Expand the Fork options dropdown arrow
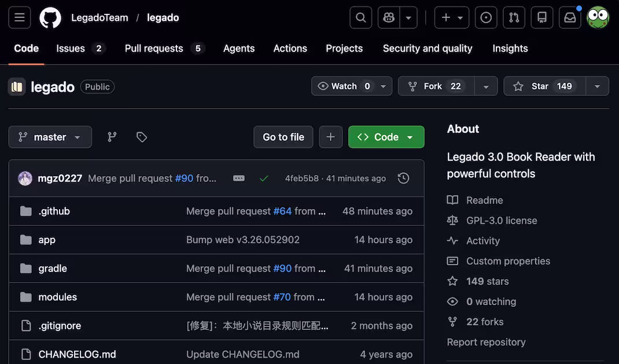Image resolution: width=619 pixels, height=364 pixels. pos(486,86)
